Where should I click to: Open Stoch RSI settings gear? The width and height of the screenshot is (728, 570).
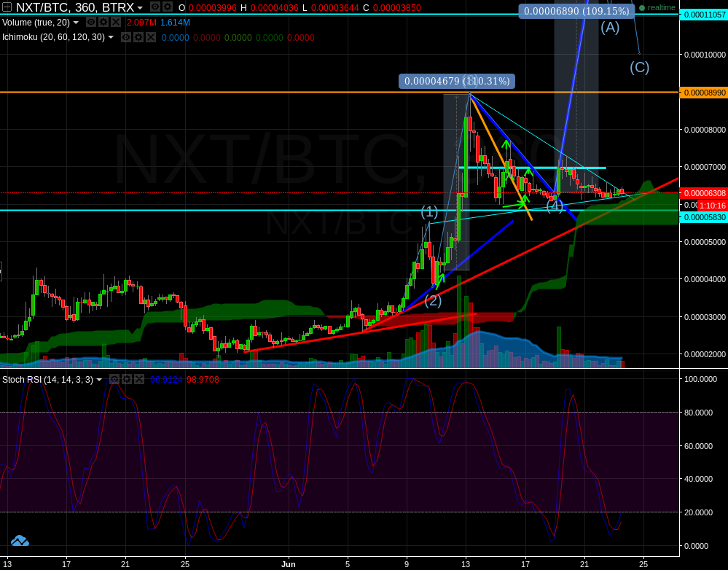(126, 380)
